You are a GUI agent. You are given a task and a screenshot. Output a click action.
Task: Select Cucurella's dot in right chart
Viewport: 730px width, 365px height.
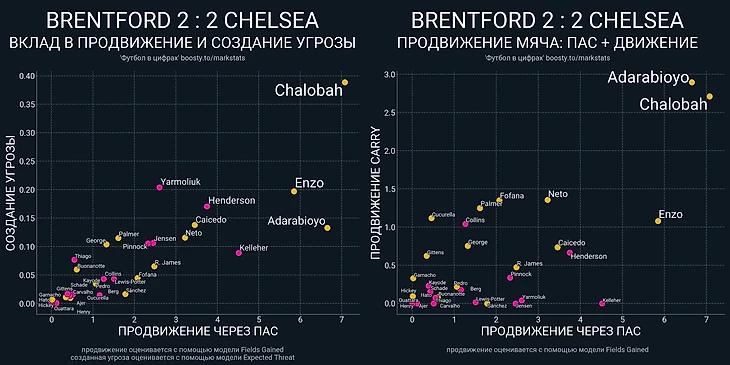(431, 218)
